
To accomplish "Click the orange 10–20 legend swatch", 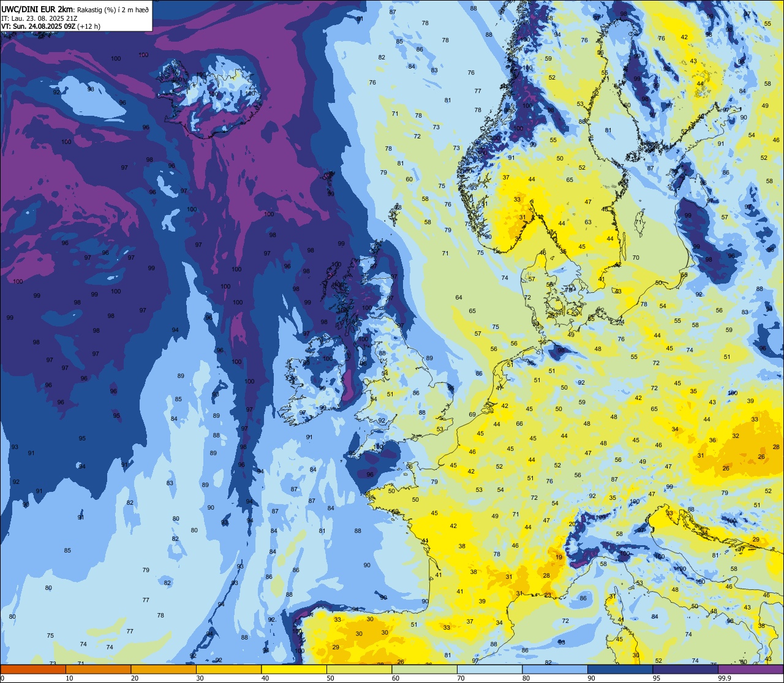I will coord(98,670).
